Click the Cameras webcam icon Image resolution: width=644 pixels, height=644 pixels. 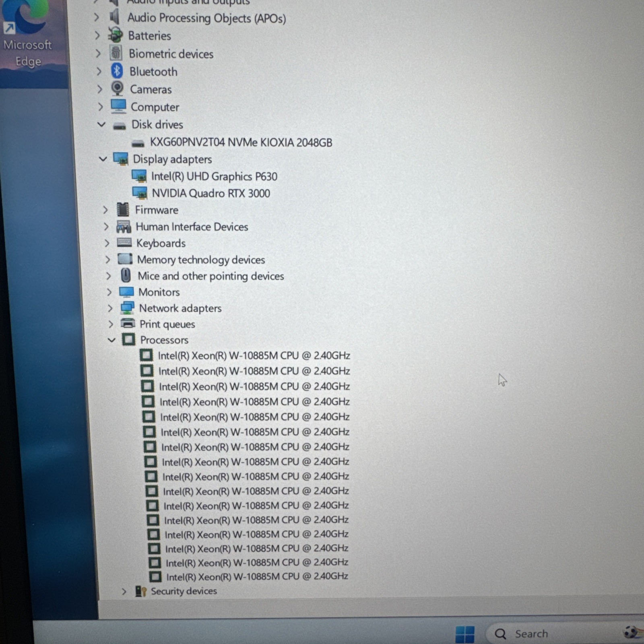coord(117,89)
